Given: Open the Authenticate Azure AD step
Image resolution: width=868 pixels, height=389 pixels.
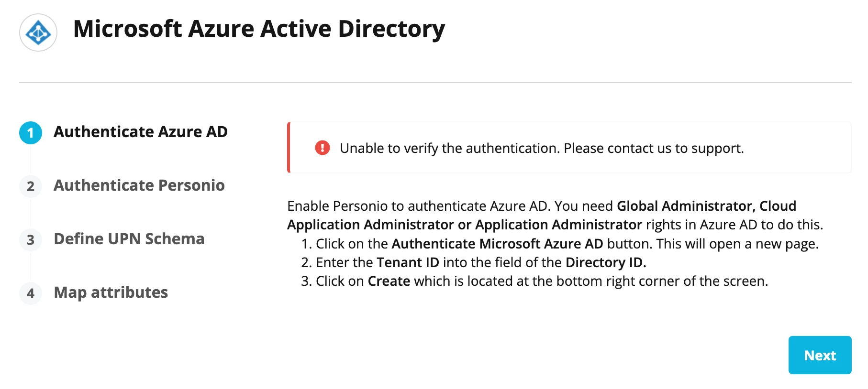Looking at the screenshot, I should point(140,132).
